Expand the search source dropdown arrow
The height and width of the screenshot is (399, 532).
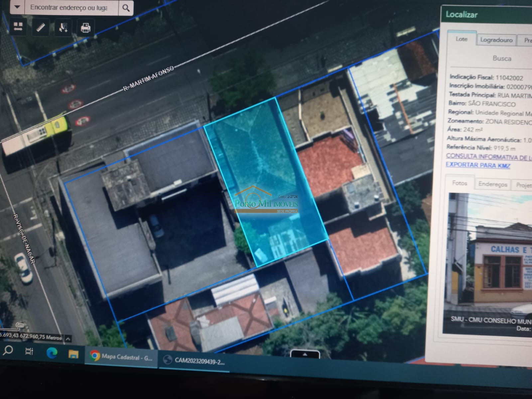click(17, 7)
